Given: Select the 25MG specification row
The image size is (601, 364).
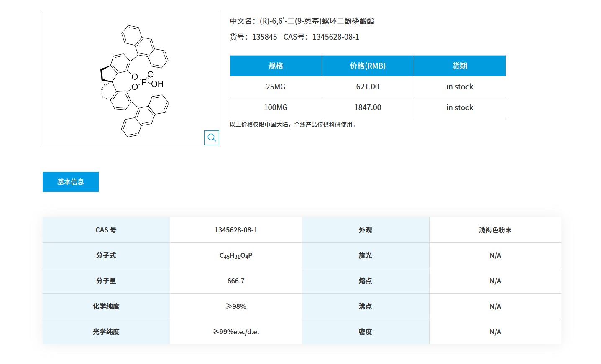Looking at the screenshot, I should tap(275, 87).
